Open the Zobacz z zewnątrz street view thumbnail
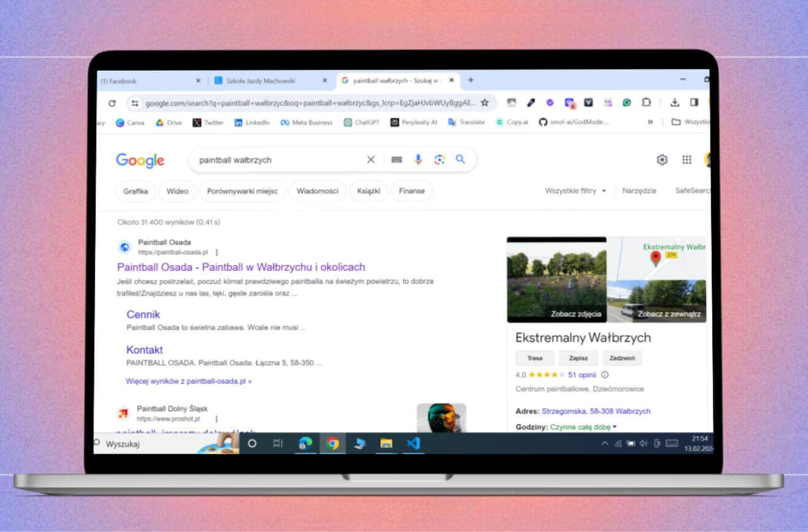Image resolution: width=808 pixels, height=532 pixels. (656, 301)
